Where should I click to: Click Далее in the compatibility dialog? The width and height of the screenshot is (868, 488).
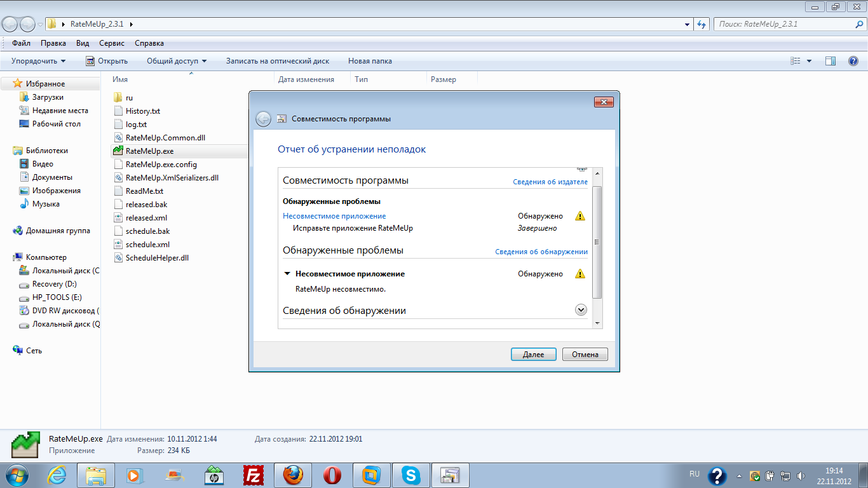(x=534, y=354)
